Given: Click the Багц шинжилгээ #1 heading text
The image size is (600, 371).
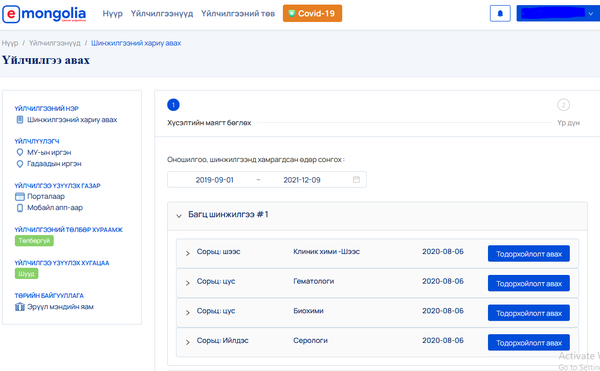Looking at the screenshot, I should [x=228, y=214].
